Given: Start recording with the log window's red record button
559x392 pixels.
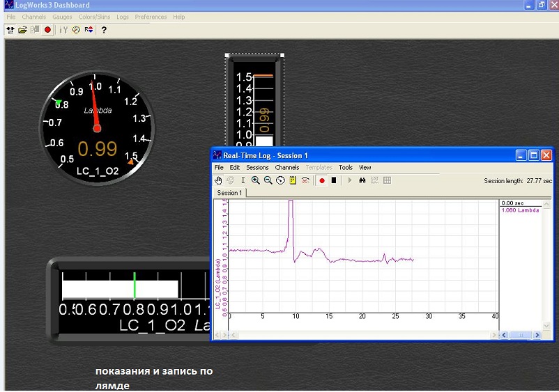Looking at the screenshot, I should [x=322, y=180].
